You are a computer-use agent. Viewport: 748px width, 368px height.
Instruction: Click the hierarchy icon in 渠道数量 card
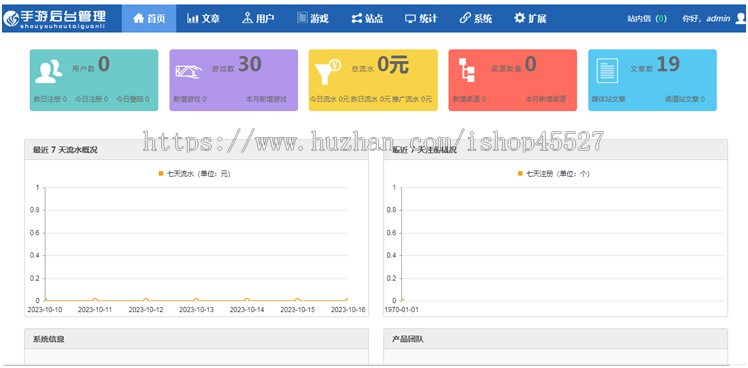coord(467,71)
